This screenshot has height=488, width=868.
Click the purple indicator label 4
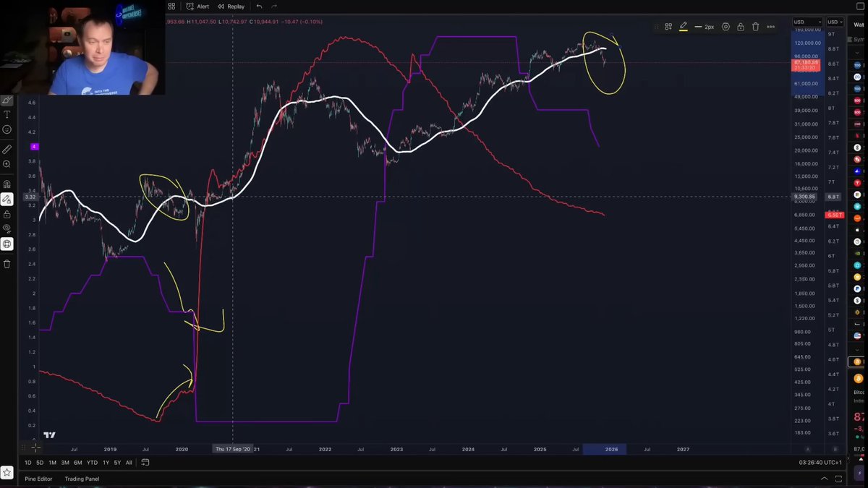coord(35,147)
